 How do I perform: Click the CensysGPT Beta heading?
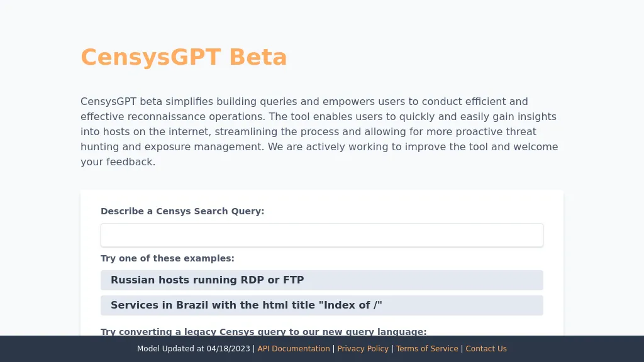[184, 57]
